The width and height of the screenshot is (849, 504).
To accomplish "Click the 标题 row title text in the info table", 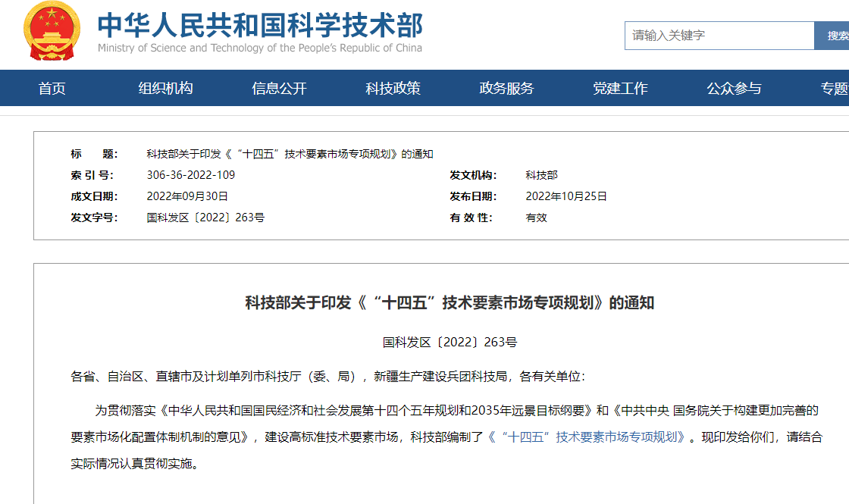I will click(x=290, y=154).
